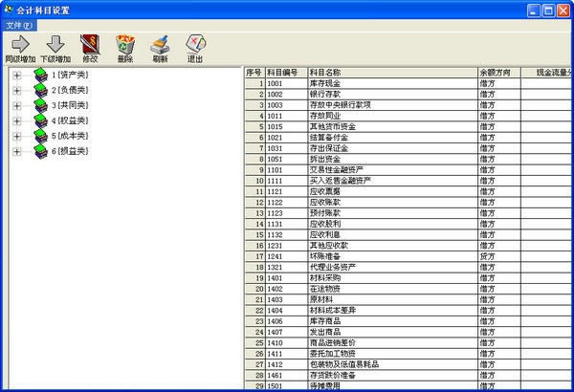Select the 6 [损益类] book icon
Image resolution: width=574 pixels, height=392 pixels.
(39, 151)
